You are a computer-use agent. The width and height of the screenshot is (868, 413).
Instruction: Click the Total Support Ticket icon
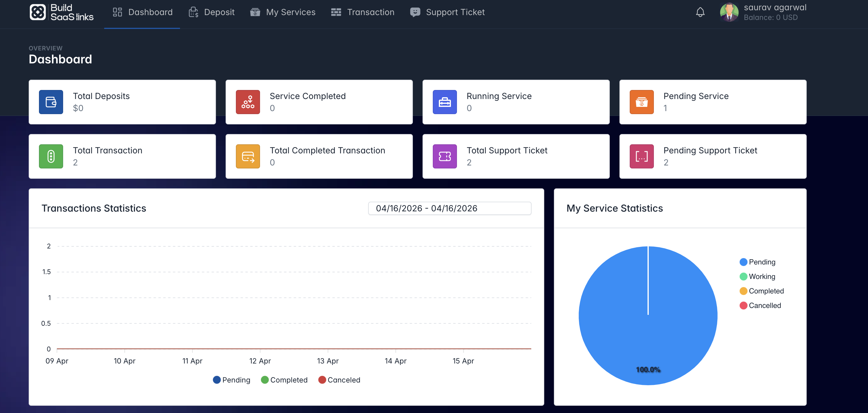coord(445,156)
